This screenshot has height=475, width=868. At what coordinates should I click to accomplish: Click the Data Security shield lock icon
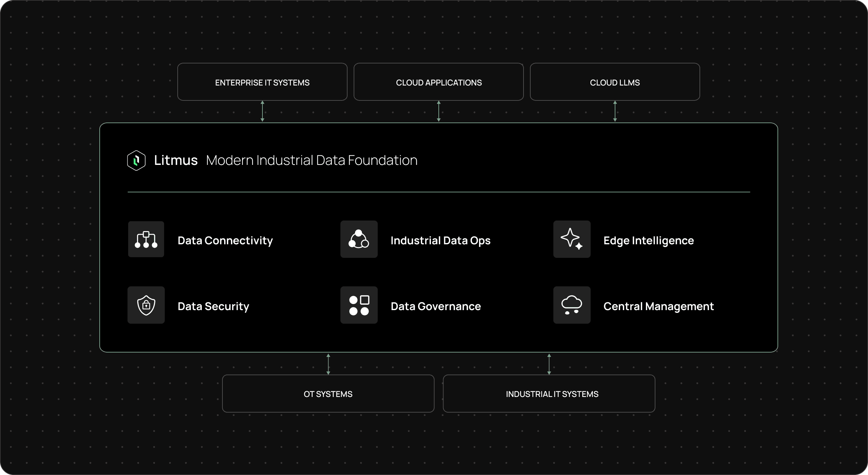146,305
